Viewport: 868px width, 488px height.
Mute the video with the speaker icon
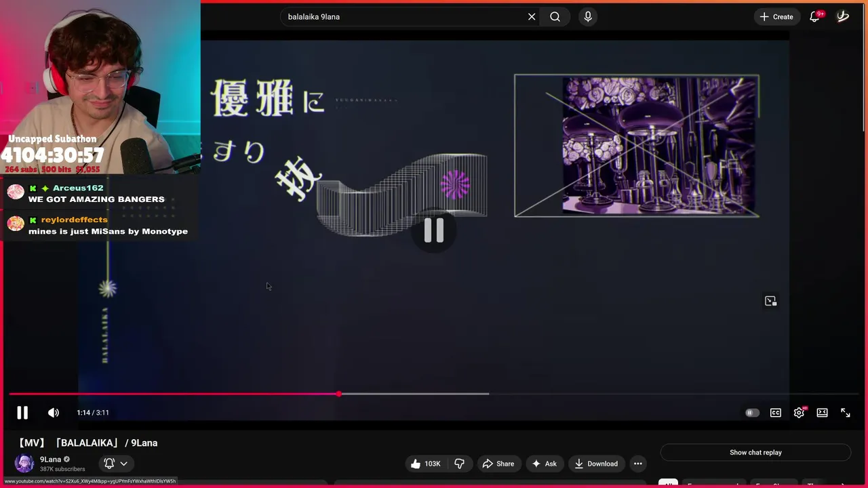pos(54,413)
